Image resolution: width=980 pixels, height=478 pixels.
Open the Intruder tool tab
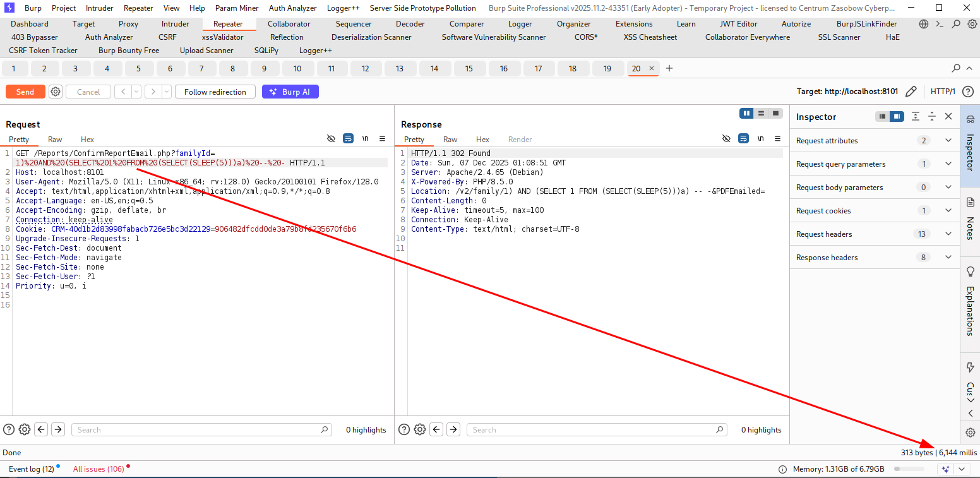point(175,24)
